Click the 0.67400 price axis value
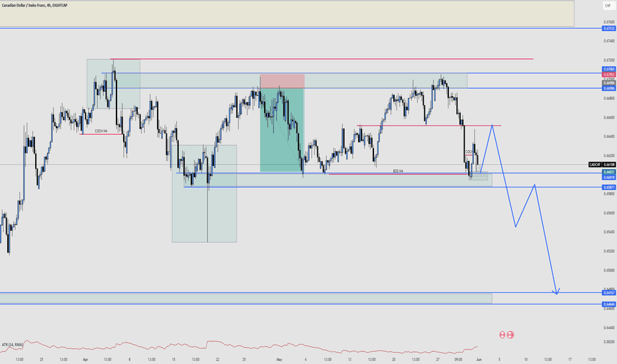Viewport: 617px width, 364px height. click(609, 41)
